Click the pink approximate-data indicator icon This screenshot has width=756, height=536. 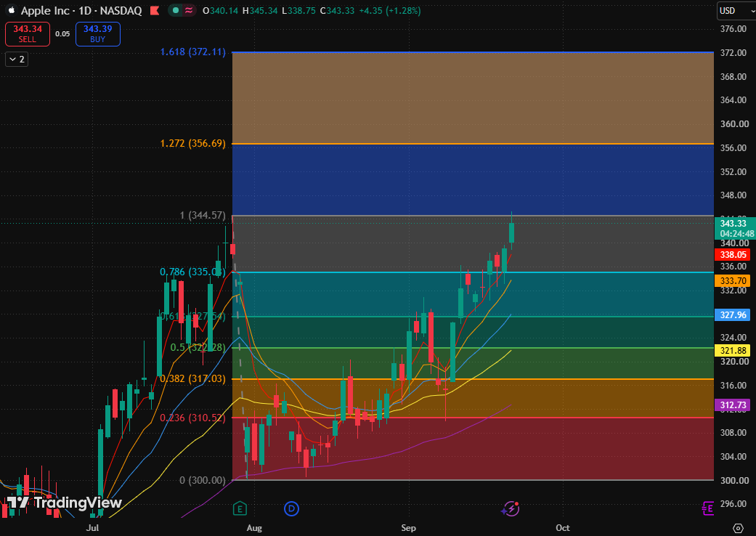[x=189, y=11]
